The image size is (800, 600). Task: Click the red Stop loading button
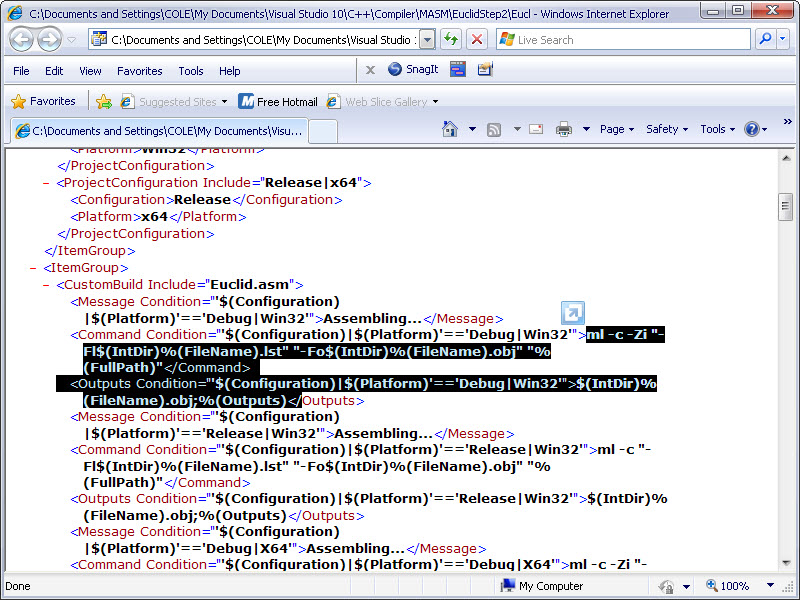coord(477,39)
